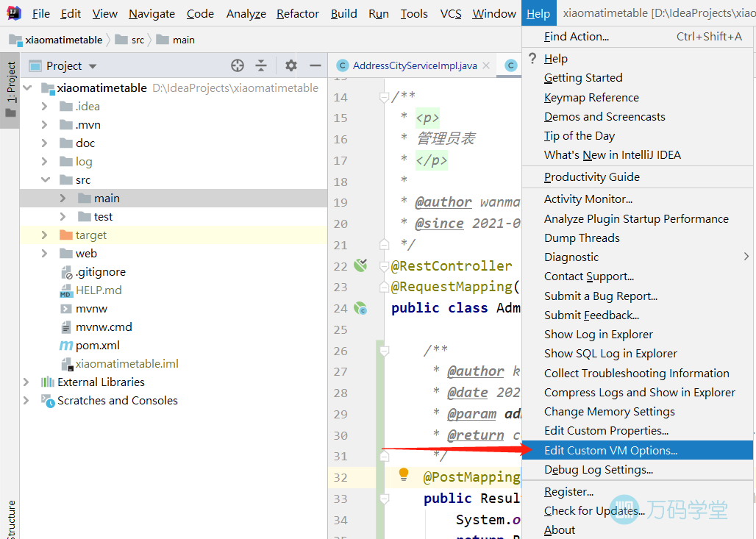Hide the Project panel with minimize icon
The width and height of the screenshot is (756, 539).
point(315,65)
